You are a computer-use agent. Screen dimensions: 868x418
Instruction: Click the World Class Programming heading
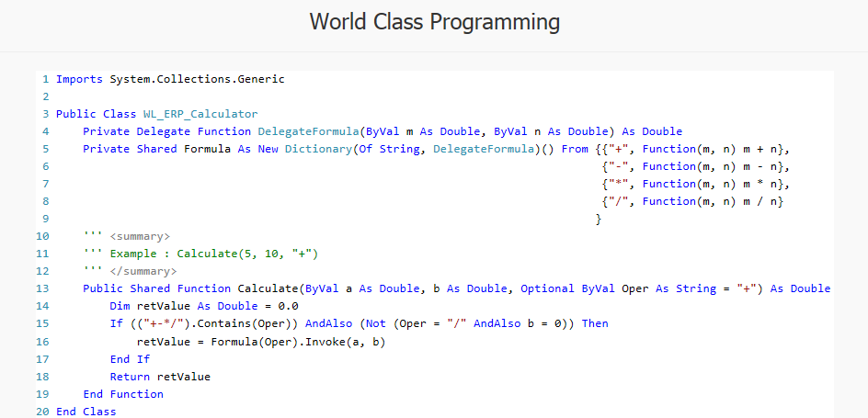point(435,23)
